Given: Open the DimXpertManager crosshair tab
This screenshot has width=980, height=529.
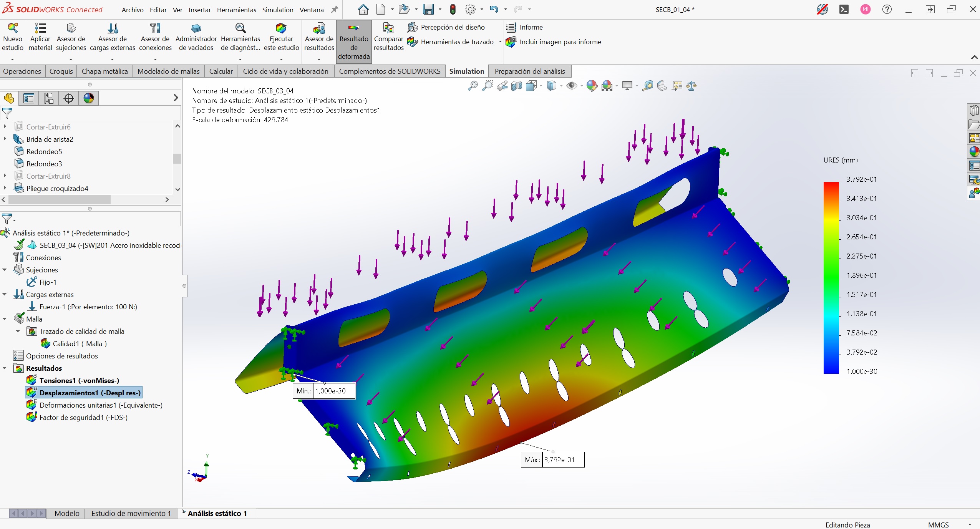Looking at the screenshot, I should point(69,98).
